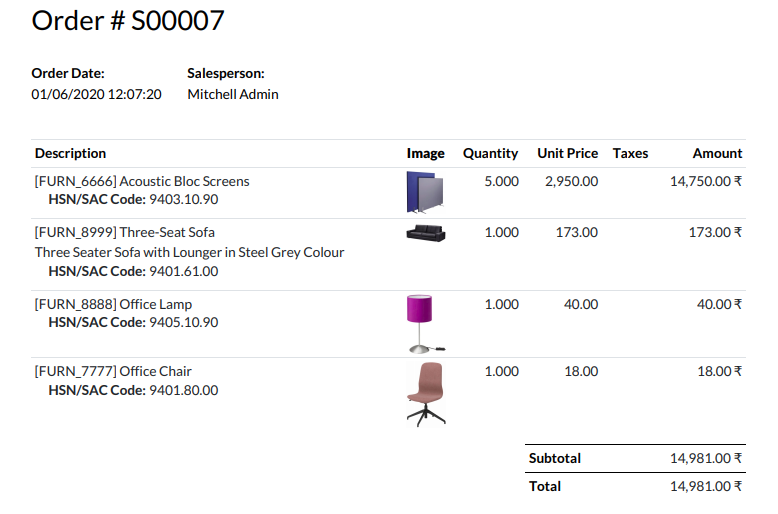Select the [FURN_8999] Three-Seat Sofa text
The width and height of the screenshot is (778, 514).
point(125,233)
